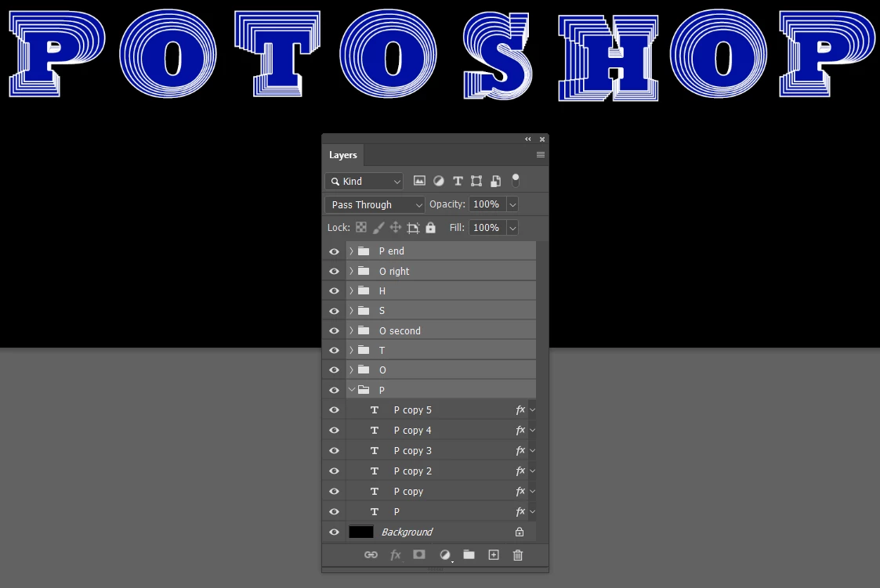The image size is (880, 588).
Task: Lock image pixels brush icon
Action: coord(378,227)
